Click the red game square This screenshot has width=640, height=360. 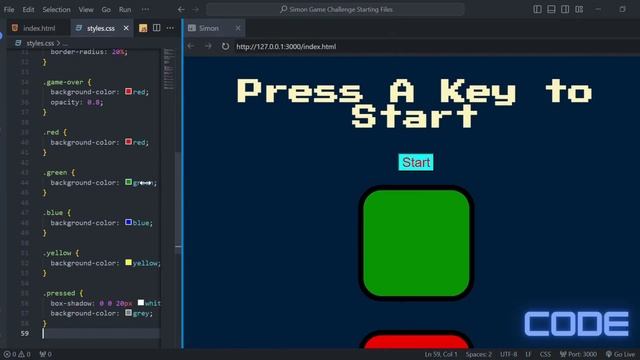coord(416,340)
